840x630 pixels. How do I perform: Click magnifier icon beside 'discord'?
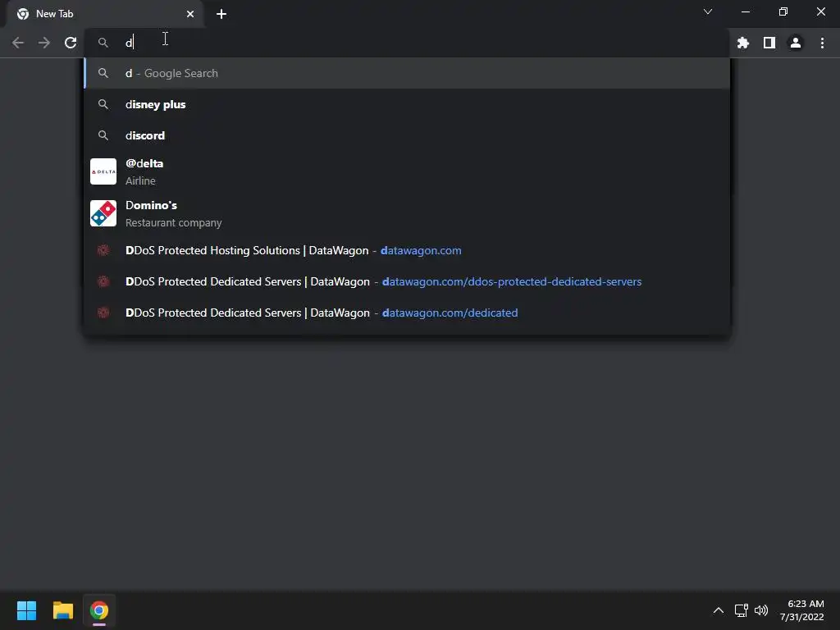(x=103, y=135)
